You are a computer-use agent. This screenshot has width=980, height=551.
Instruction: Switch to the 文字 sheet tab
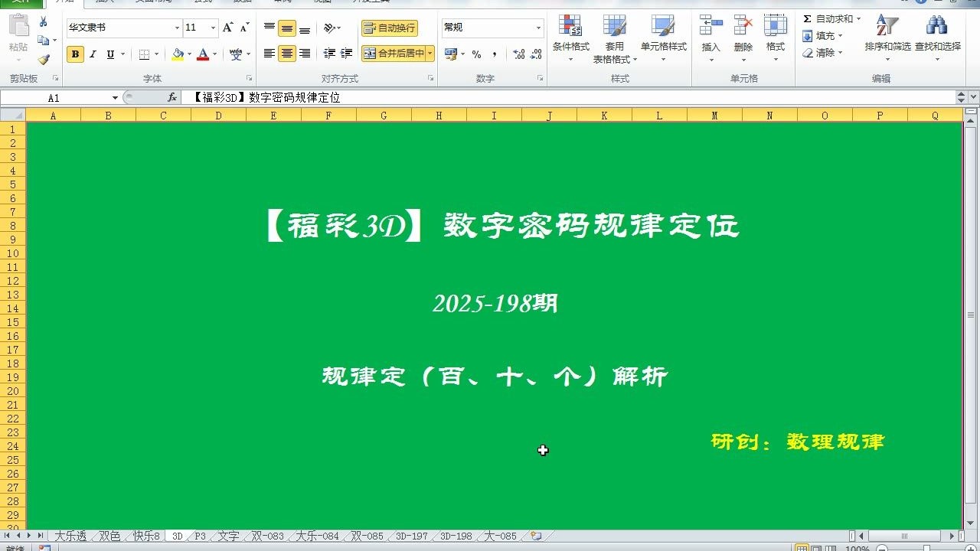(x=228, y=536)
